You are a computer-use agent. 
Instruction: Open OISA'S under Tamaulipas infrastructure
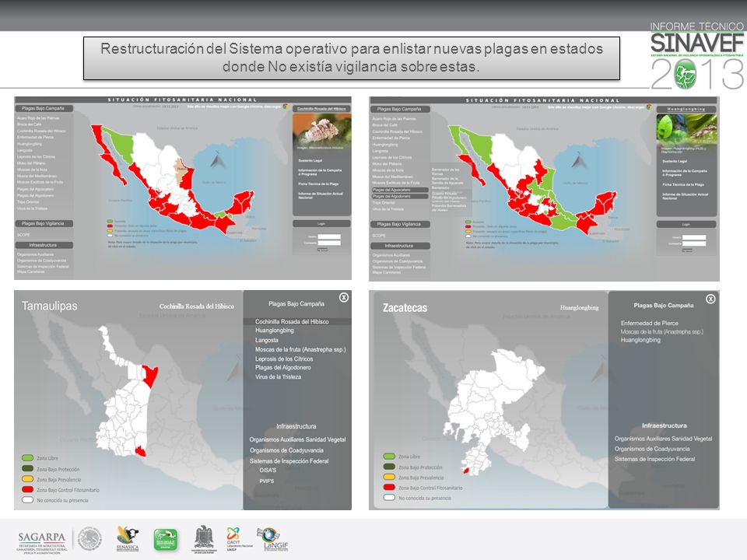(x=268, y=470)
